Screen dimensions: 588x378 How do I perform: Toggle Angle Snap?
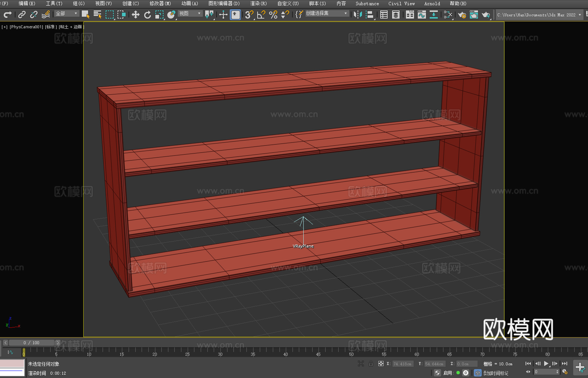(x=261, y=14)
